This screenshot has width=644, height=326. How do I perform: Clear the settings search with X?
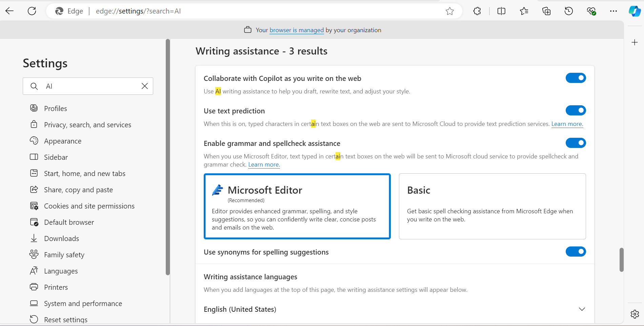click(145, 86)
